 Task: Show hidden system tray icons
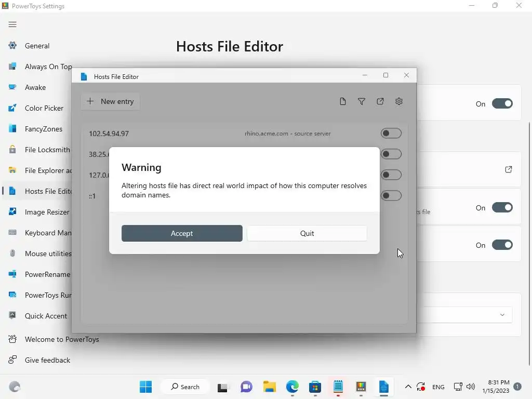[408, 387]
